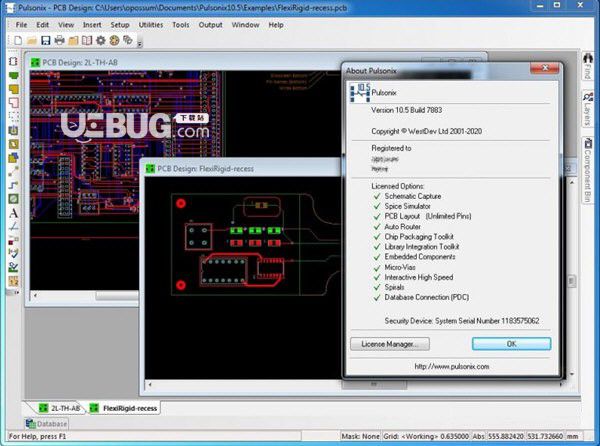This screenshot has height=446, width=600.
Task: Open the Database tab at bottom
Action: click(x=46, y=424)
